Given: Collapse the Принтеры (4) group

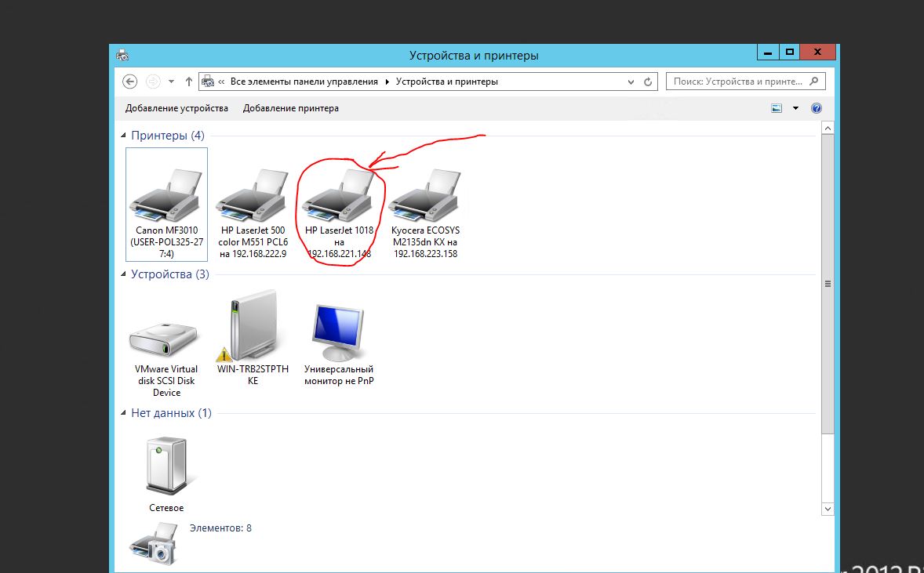Looking at the screenshot, I should pos(124,136).
